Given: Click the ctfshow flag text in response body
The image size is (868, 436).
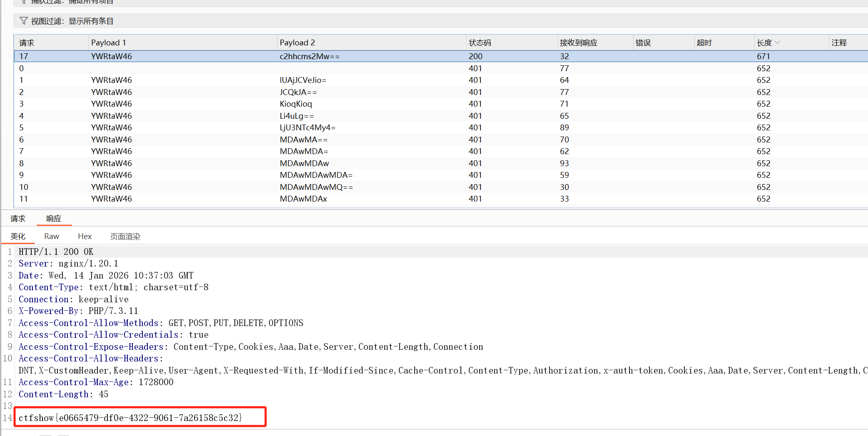Looking at the screenshot, I should (130, 418).
